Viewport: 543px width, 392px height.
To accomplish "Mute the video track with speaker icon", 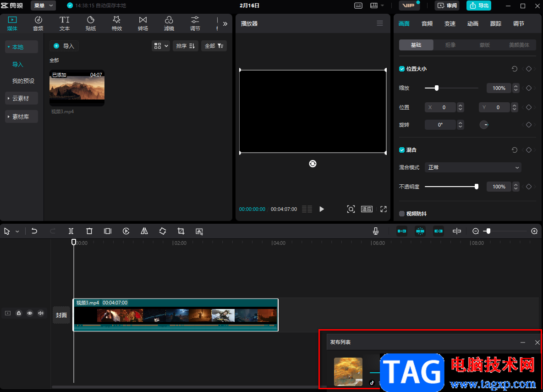I will click(x=41, y=314).
